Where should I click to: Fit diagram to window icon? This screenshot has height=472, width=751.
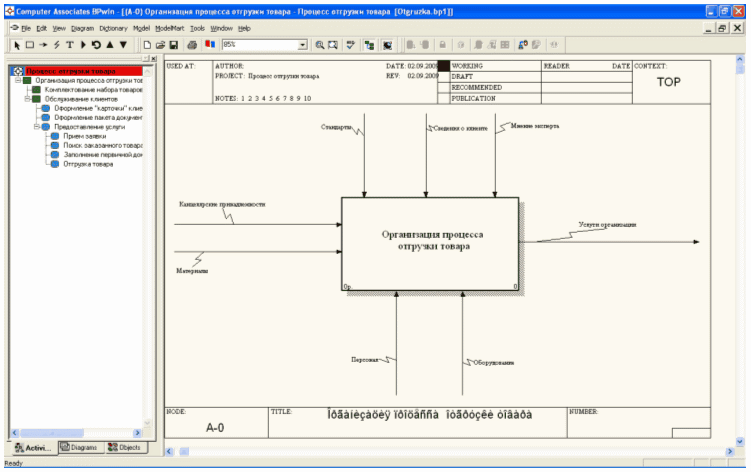(x=333, y=45)
